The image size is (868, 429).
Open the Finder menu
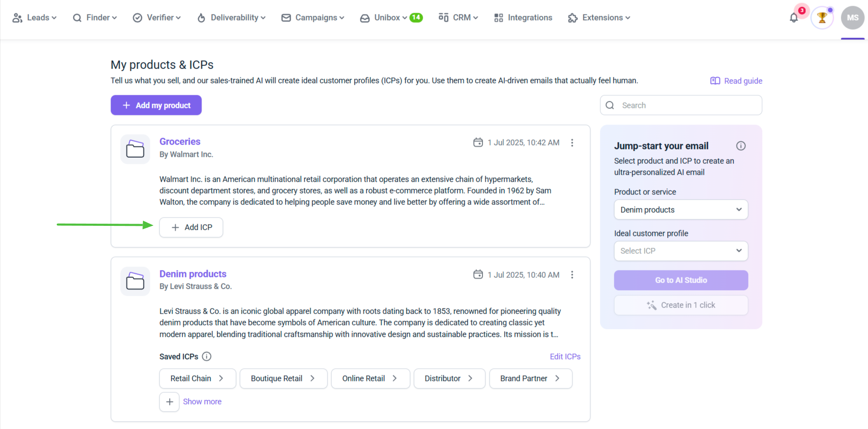tap(95, 18)
